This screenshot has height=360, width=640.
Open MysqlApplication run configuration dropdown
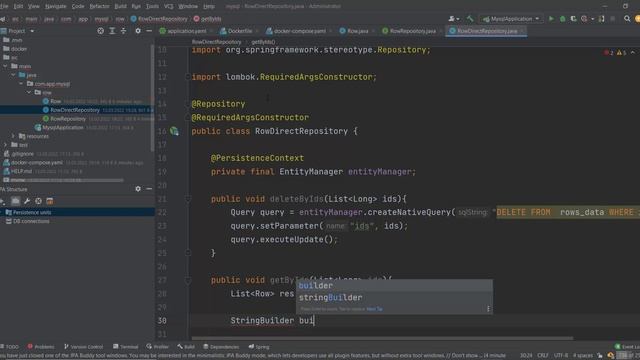(x=511, y=19)
